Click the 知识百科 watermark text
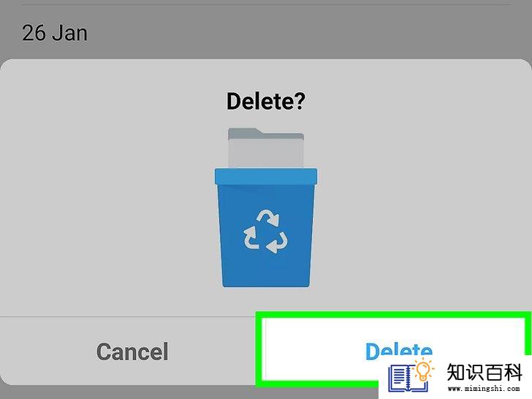Screen dimensions: 532x399 click(x=484, y=372)
